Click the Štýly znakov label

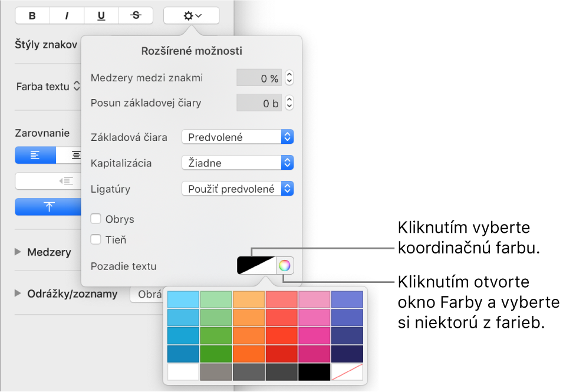click(46, 45)
